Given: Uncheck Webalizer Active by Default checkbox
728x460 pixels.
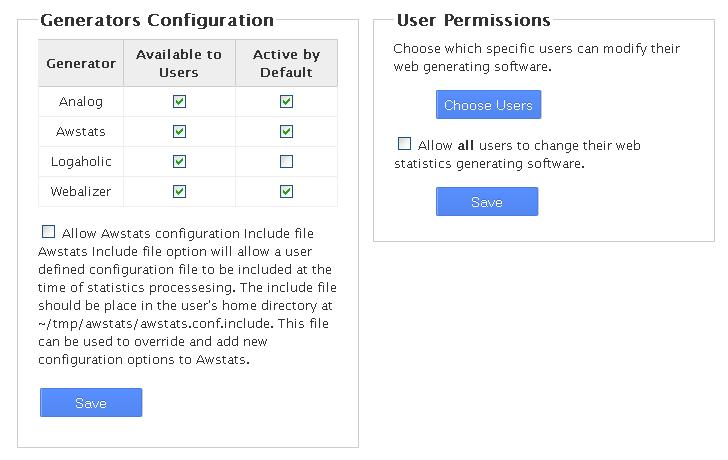Looking at the screenshot, I should [x=287, y=191].
